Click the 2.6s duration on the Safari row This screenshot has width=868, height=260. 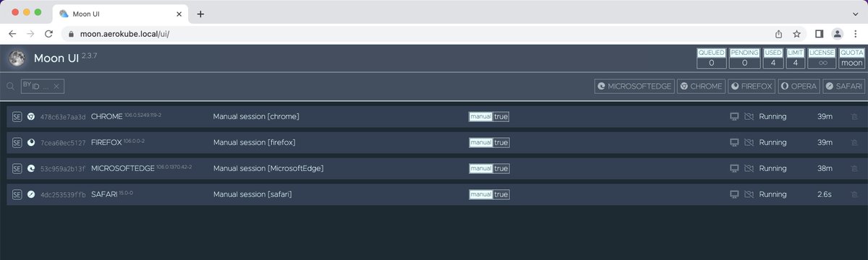click(824, 194)
